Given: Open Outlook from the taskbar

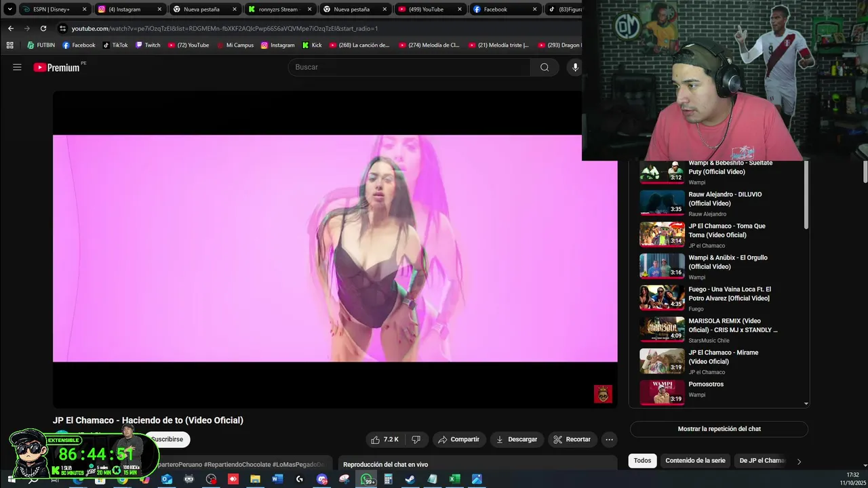Looking at the screenshot, I should 167,479.
